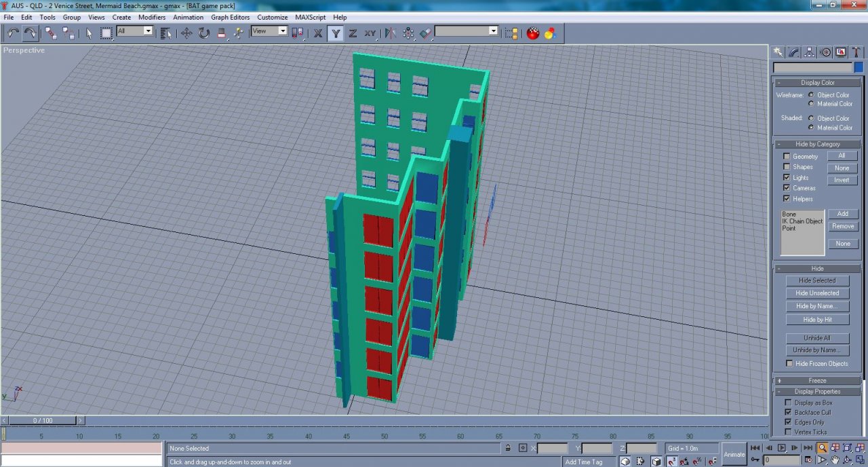
Task: Enable the Display as Box checkbox
Action: 788,403
